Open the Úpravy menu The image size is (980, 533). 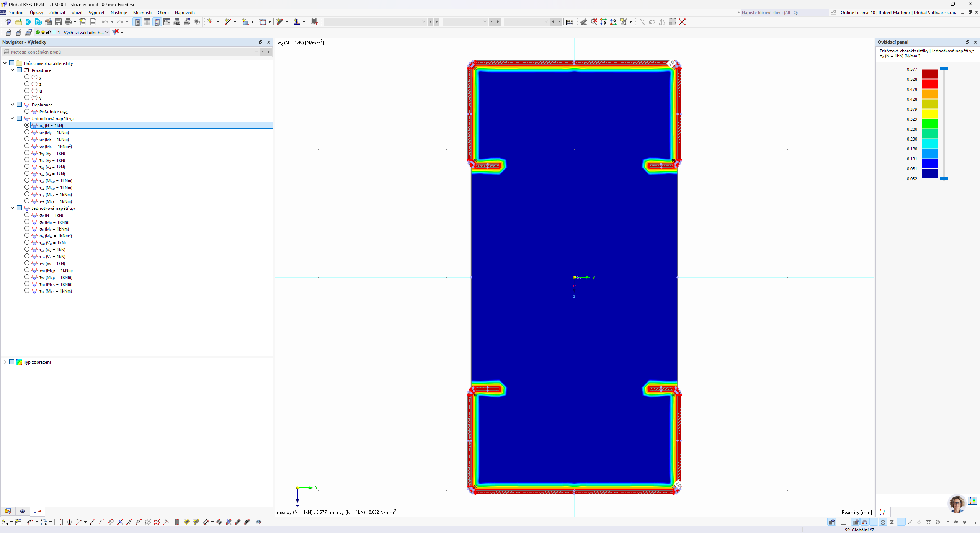[36, 13]
